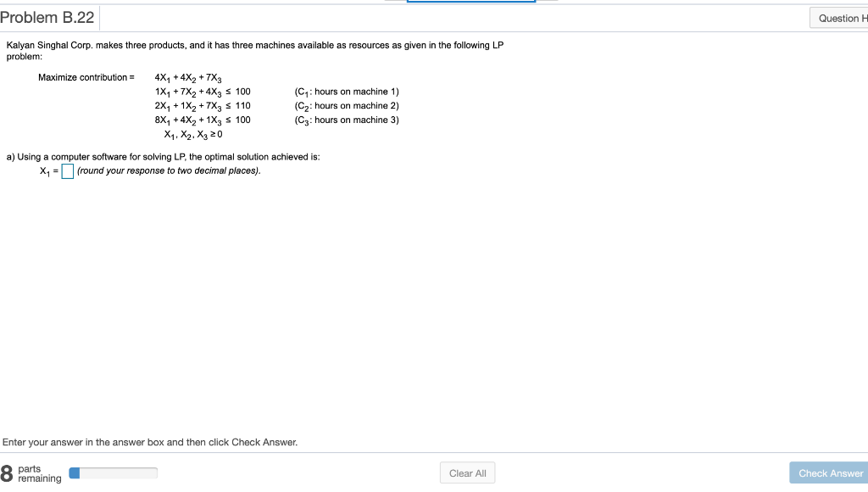
Task: Click the round your response note text
Action: coord(167,171)
